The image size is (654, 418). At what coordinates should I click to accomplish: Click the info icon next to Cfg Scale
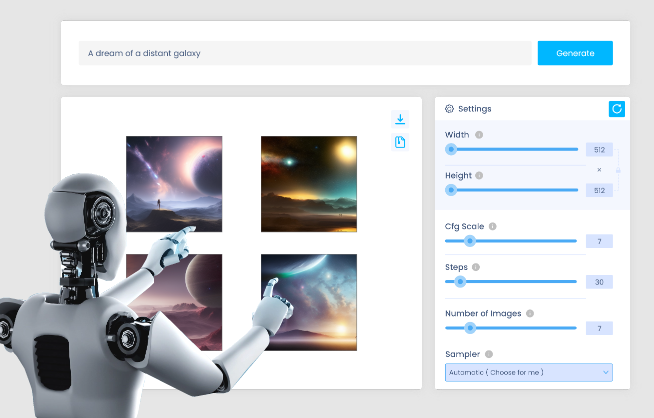(x=492, y=226)
